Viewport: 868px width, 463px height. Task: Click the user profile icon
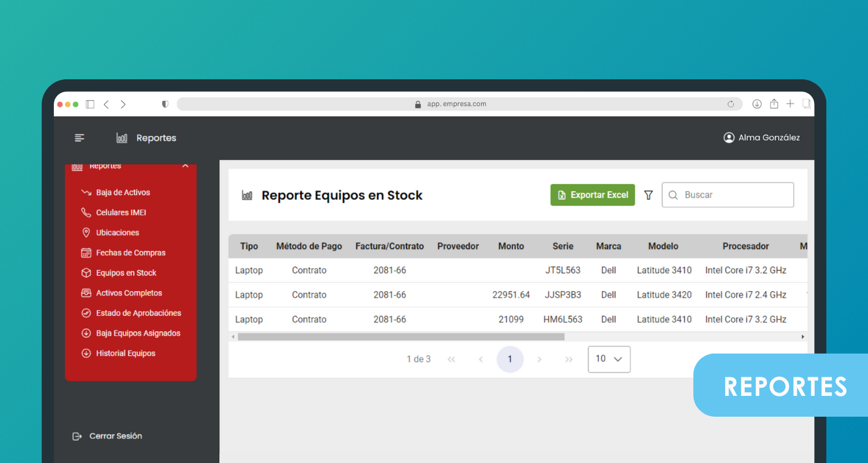click(x=729, y=138)
